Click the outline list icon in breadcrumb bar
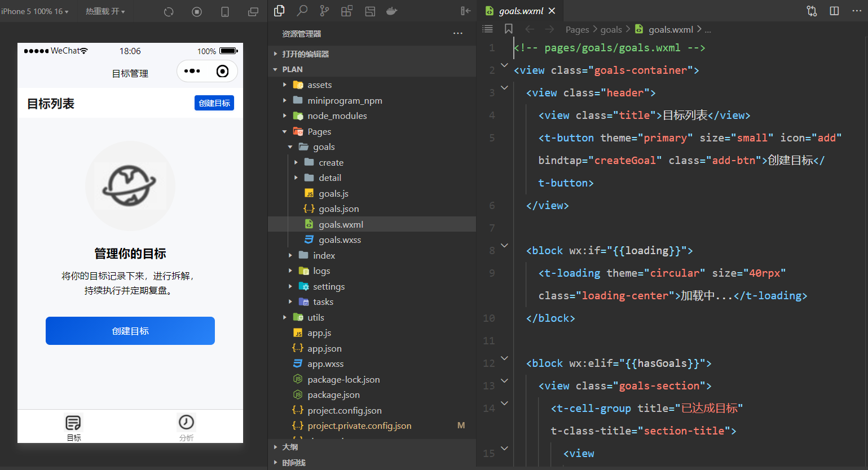The width and height of the screenshot is (868, 470). point(488,29)
